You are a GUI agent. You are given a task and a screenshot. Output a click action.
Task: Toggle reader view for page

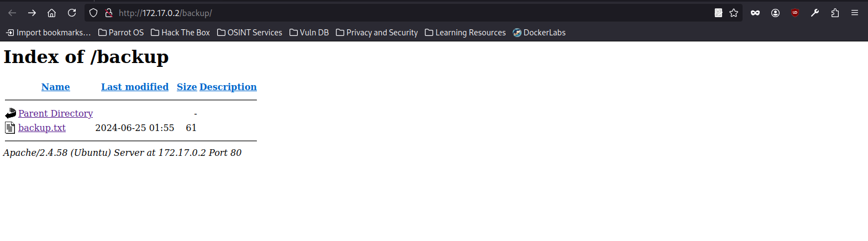718,13
